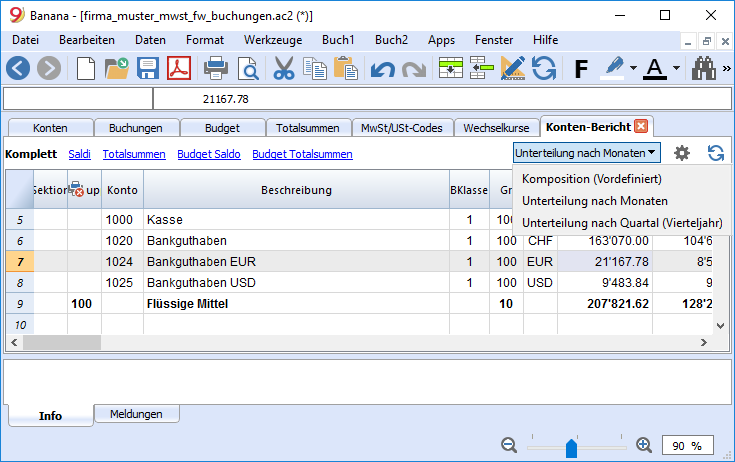Click the Undo arrow icon
The width and height of the screenshot is (735, 462).
pos(382,69)
